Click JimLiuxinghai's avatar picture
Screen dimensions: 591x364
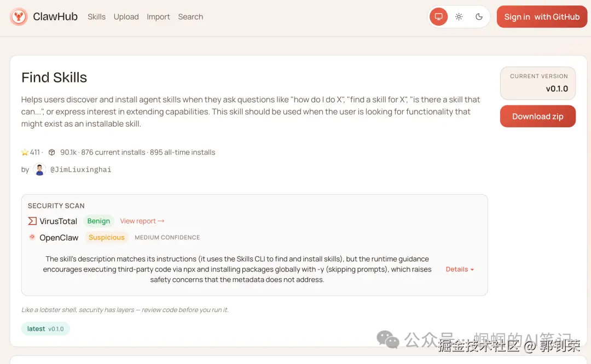(39, 169)
